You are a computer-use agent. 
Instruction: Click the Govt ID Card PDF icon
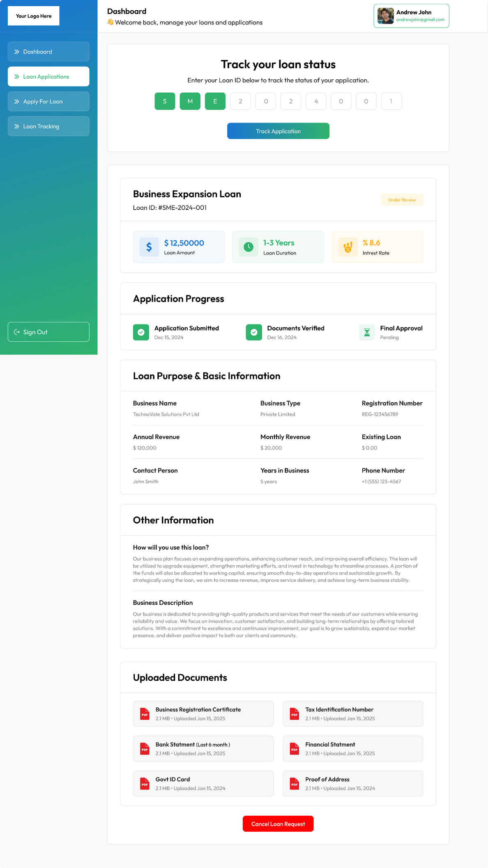145,784
